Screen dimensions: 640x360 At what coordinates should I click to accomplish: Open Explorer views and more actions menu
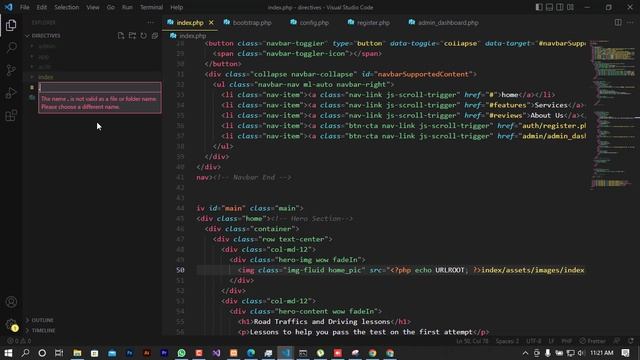click(x=151, y=23)
